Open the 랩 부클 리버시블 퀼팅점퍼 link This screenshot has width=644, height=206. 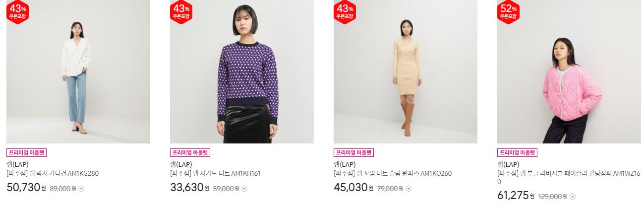(569, 178)
